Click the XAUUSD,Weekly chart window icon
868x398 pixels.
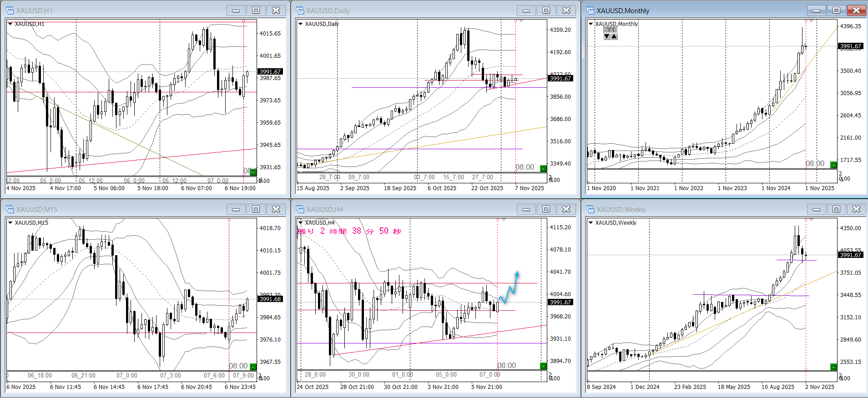coord(590,209)
